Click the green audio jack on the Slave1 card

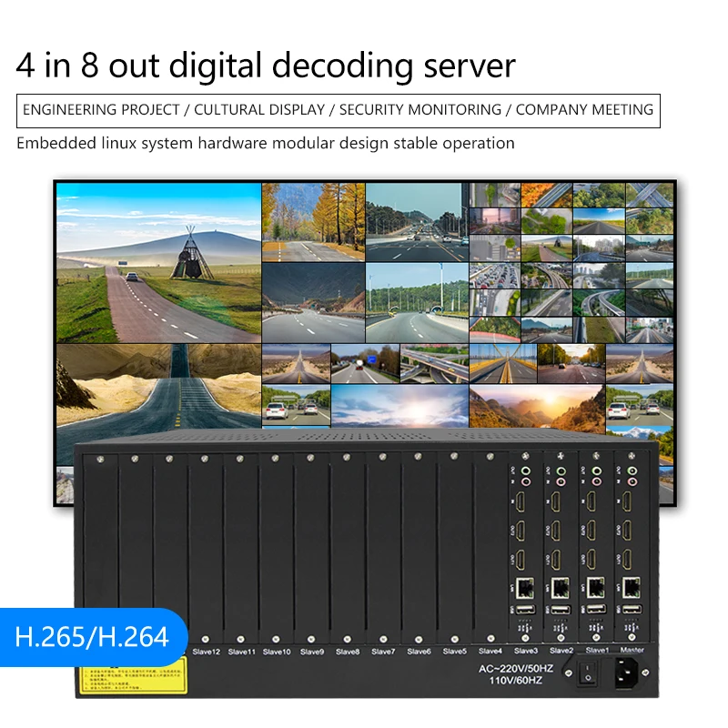point(597,470)
